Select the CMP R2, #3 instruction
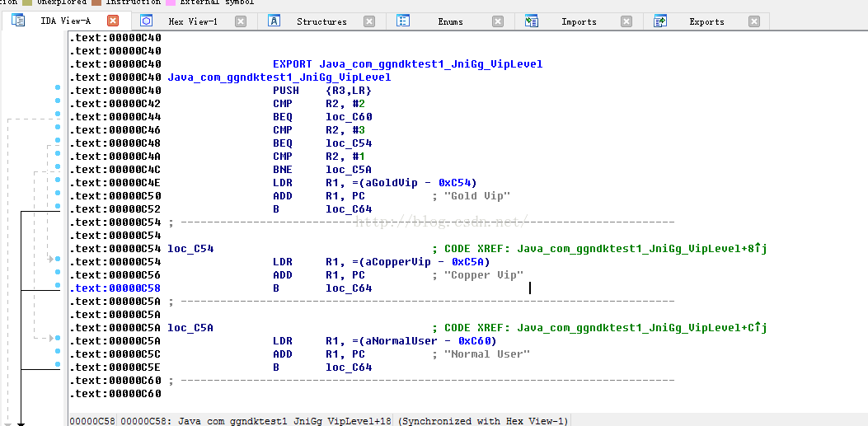The height and width of the screenshot is (426, 868). click(x=318, y=130)
